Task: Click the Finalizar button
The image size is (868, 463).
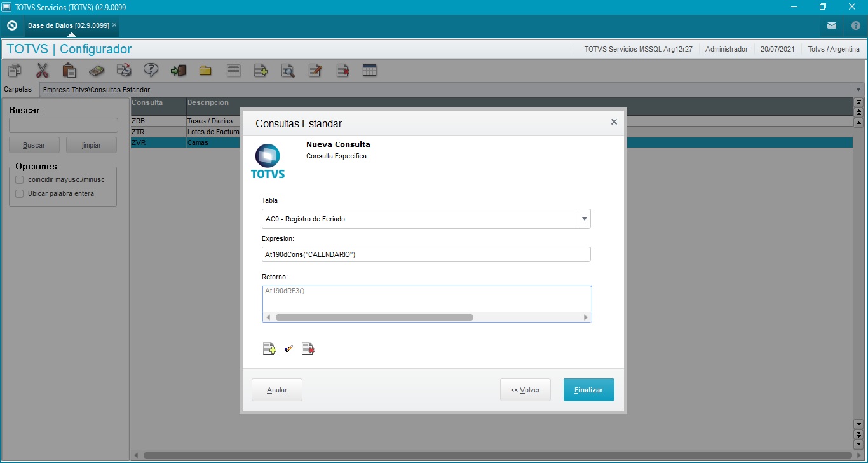Action: 589,390
